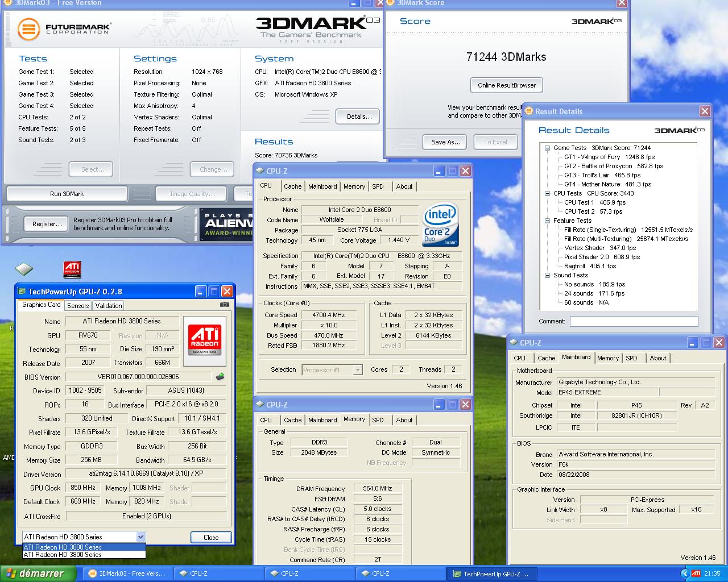Click the Driver Version field in GPU-Z
Viewport: 728px width, 582px height.
tap(146, 474)
